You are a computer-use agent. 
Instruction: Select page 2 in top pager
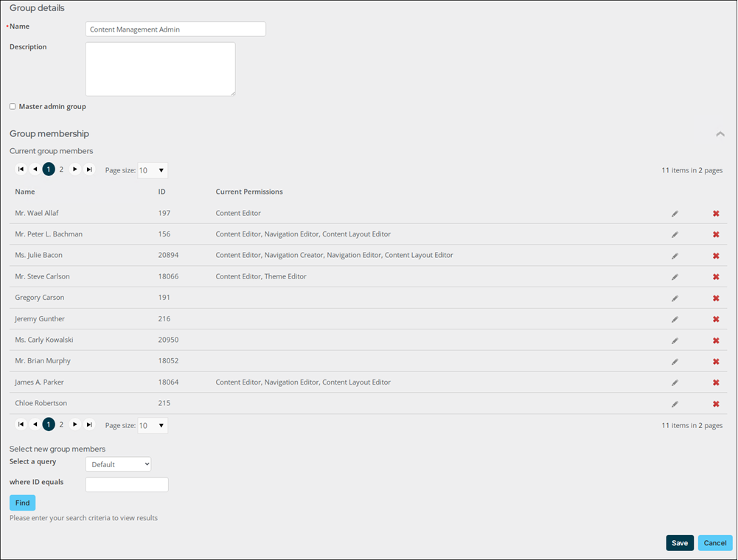pos(61,169)
